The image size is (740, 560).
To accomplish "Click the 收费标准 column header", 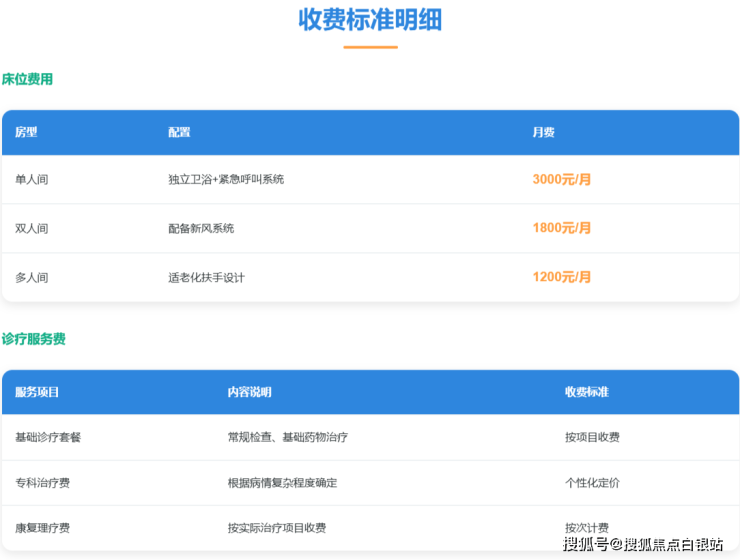I will tap(586, 392).
